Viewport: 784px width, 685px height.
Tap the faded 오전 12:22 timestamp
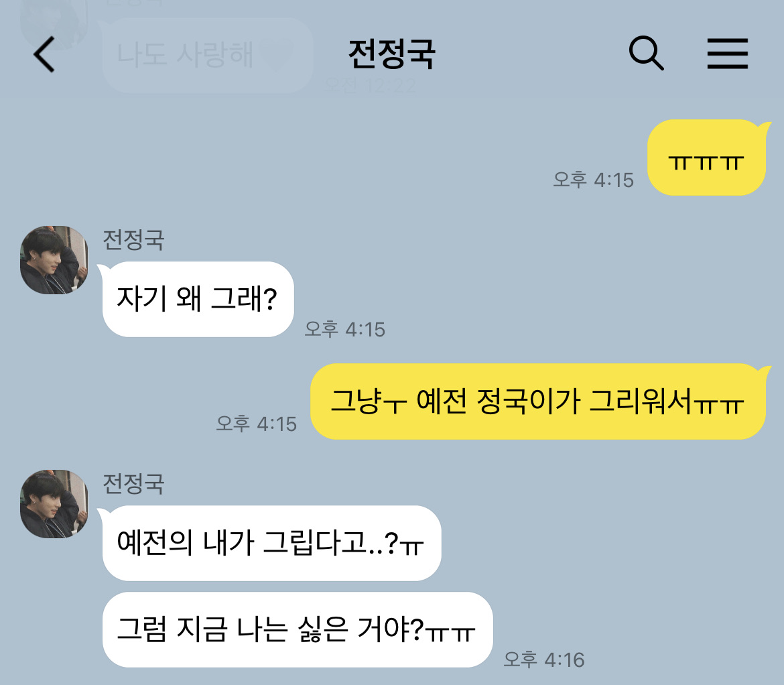370,86
